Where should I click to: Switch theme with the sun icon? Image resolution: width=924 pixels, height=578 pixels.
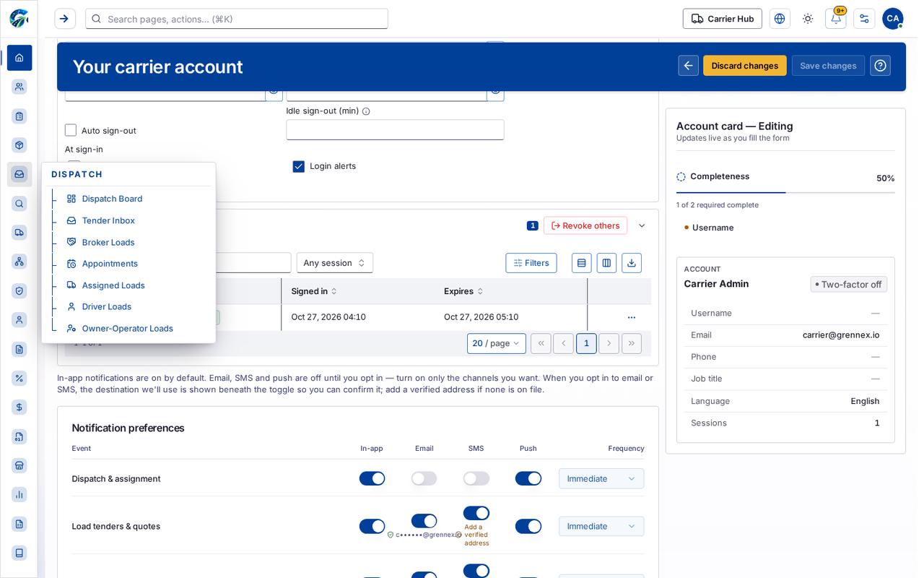pyautogui.click(x=808, y=19)
